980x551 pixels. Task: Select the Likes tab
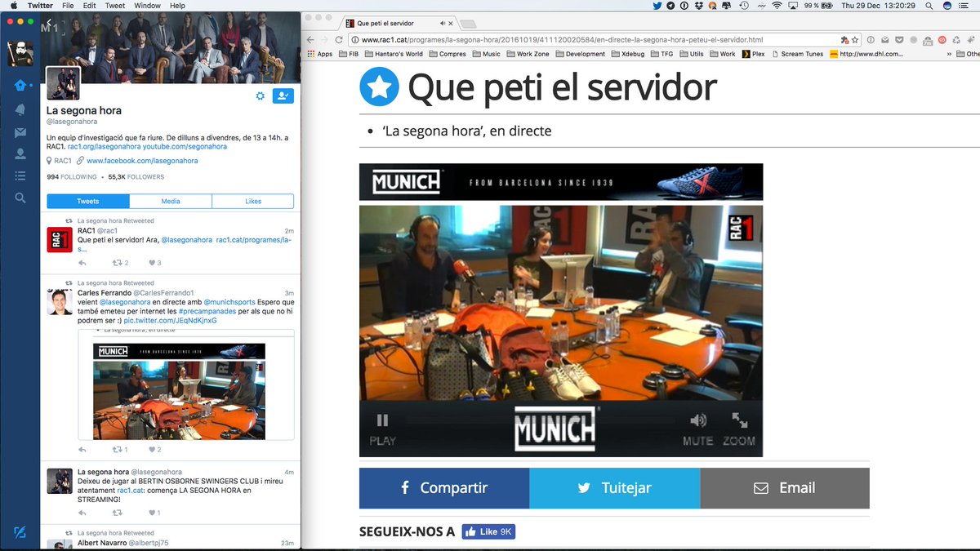pyautogui.click(x=253, y=201)
